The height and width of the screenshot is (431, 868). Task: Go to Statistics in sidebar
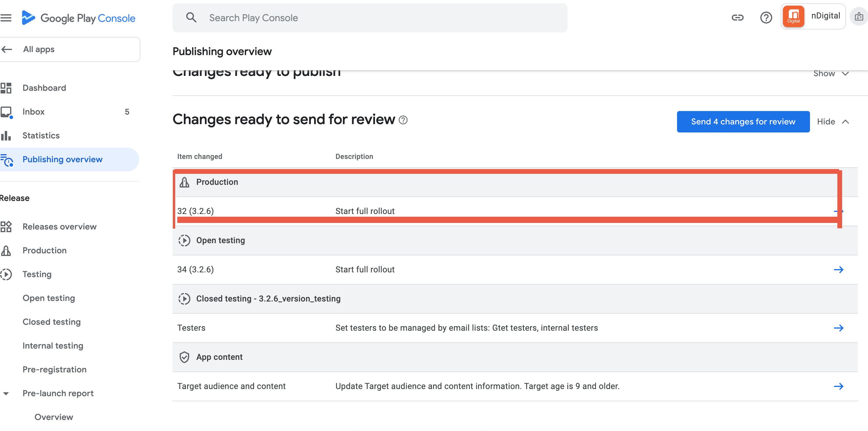41,135
